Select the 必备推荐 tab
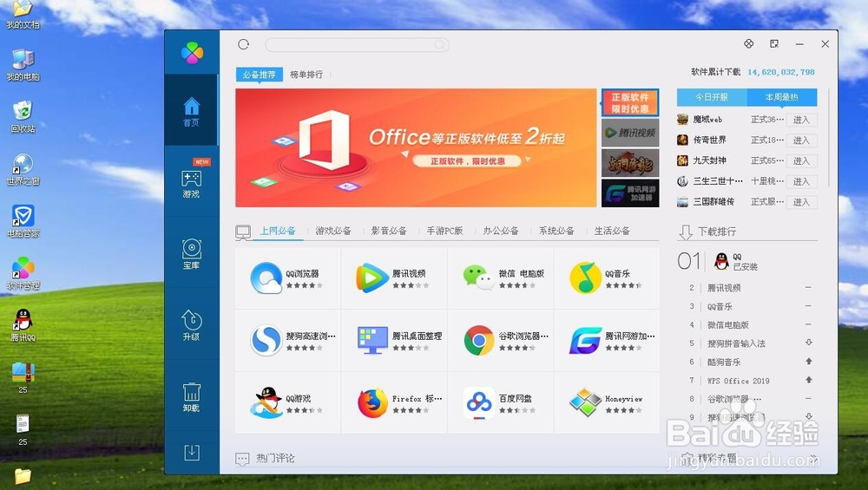Image resolution: width=868 pixels, height=490 pixels. coord(259,74)
